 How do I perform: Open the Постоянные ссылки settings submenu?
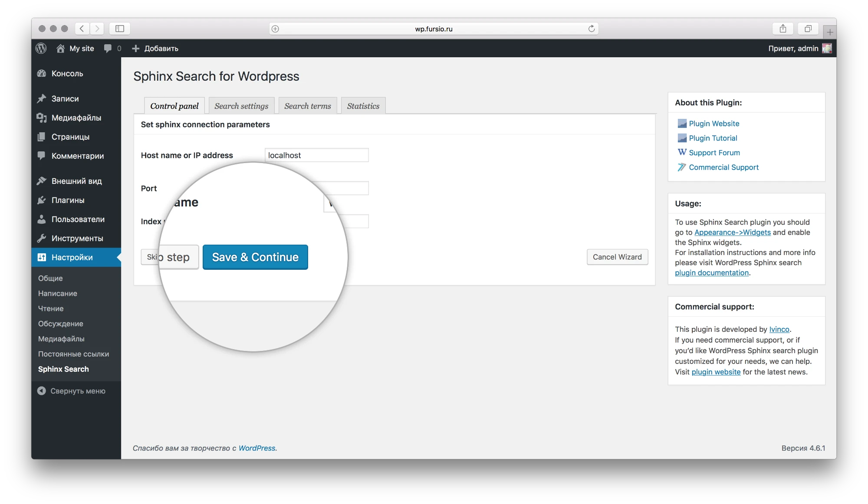click(x=73, y=354)
